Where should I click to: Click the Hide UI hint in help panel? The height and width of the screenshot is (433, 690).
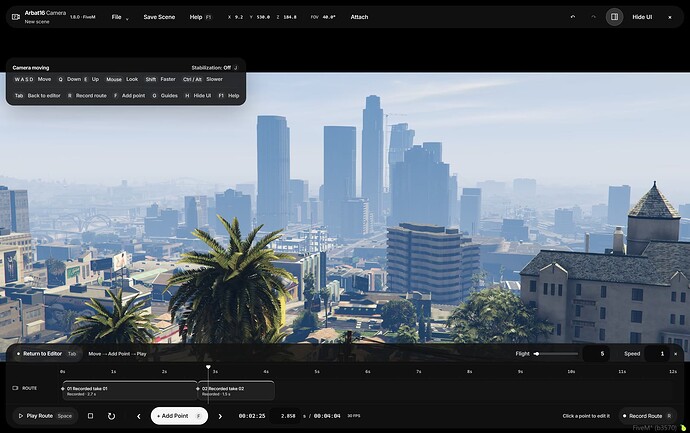coord(198,95)
